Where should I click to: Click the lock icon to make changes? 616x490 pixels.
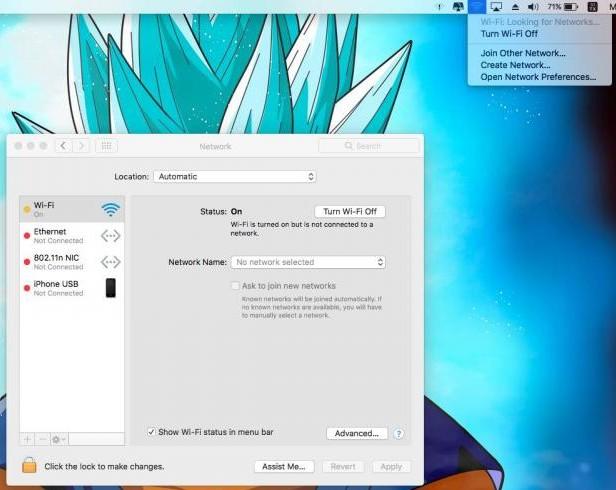click(x=29, y=465)
